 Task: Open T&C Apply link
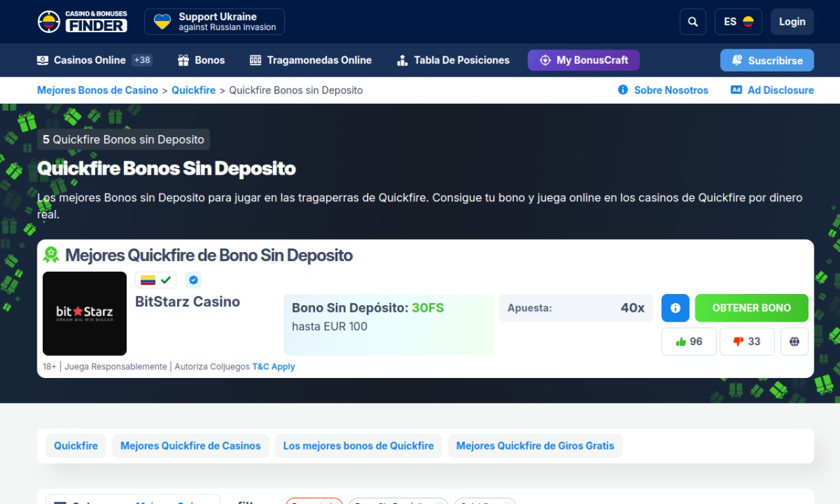click(274, 367)
